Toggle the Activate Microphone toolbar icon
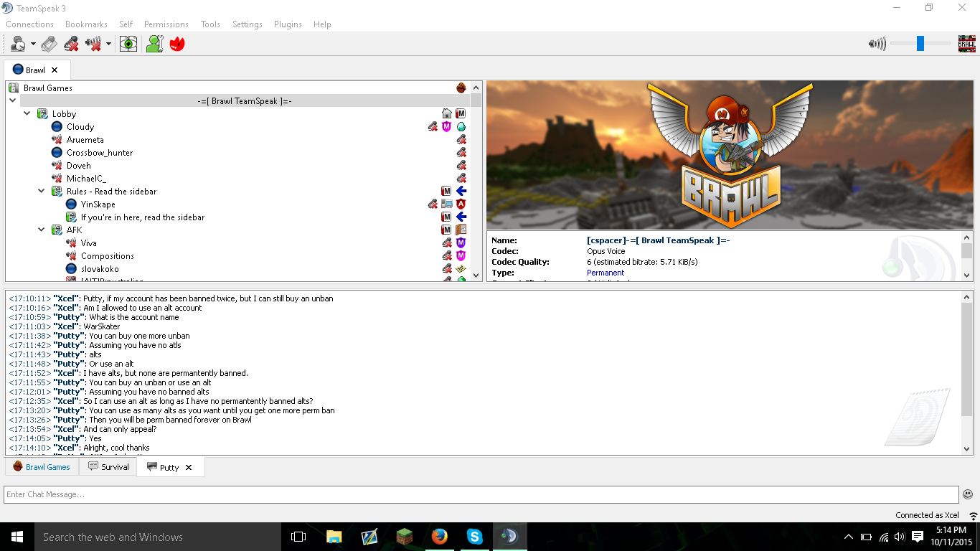The image size is (980, 551). (x=49, y=44)
